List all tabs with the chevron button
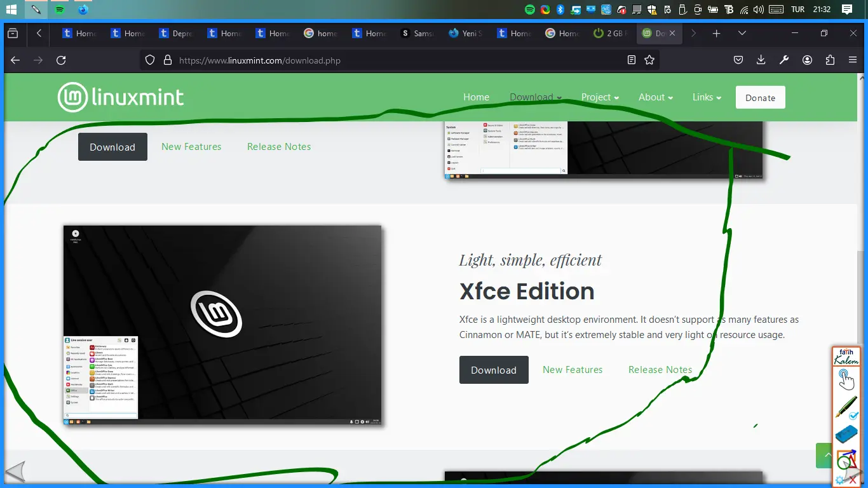 (x=742, y=34)
